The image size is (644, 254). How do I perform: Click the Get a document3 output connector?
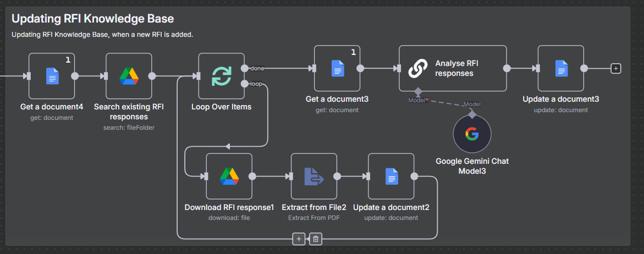click(x=360, y=68)
